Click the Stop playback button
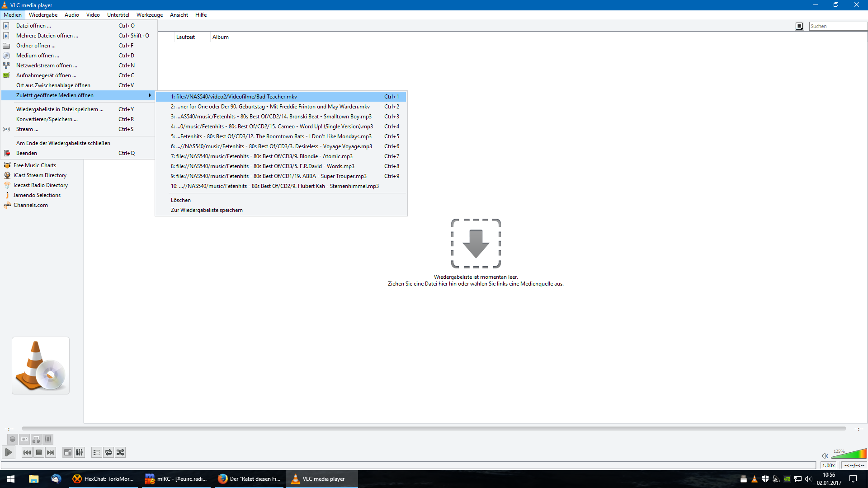Viewport: 868px width, 488px height. (x=39, y=452)
